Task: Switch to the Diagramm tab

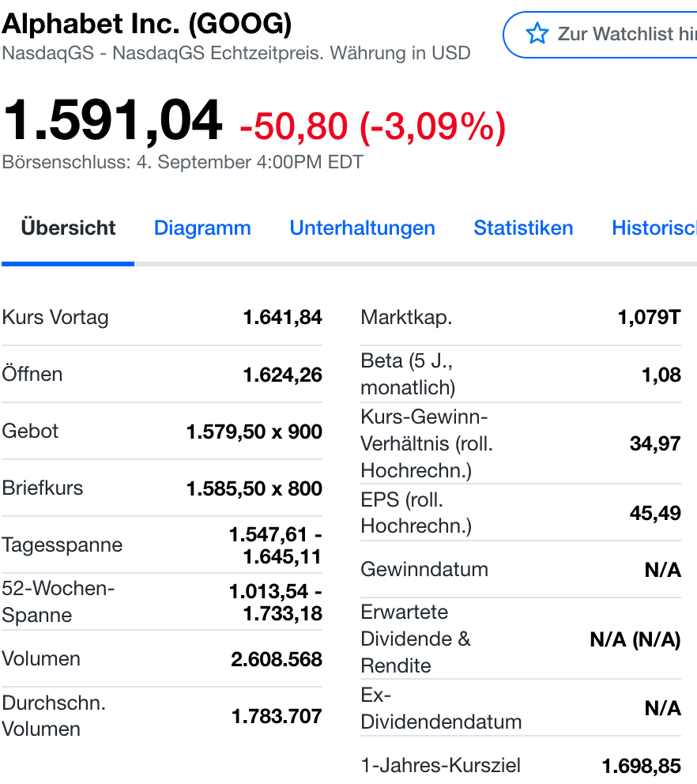Action: pyautogui.click(x=202, y=228)
